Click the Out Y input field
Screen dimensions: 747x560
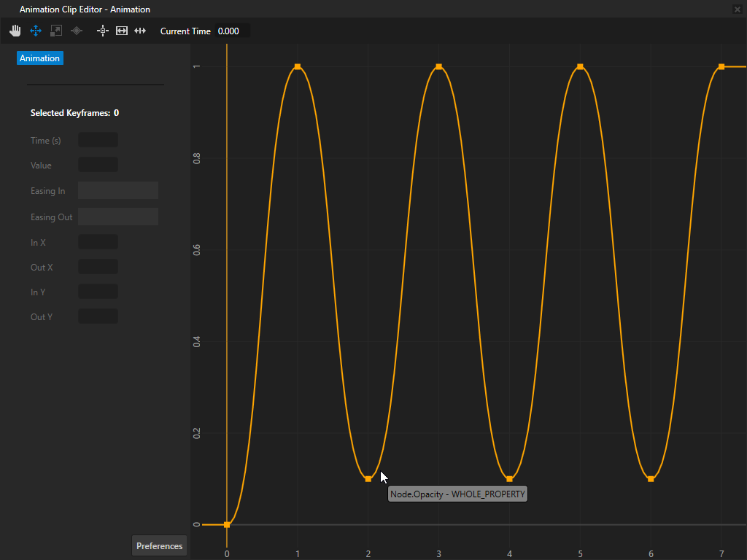[98, 316]
